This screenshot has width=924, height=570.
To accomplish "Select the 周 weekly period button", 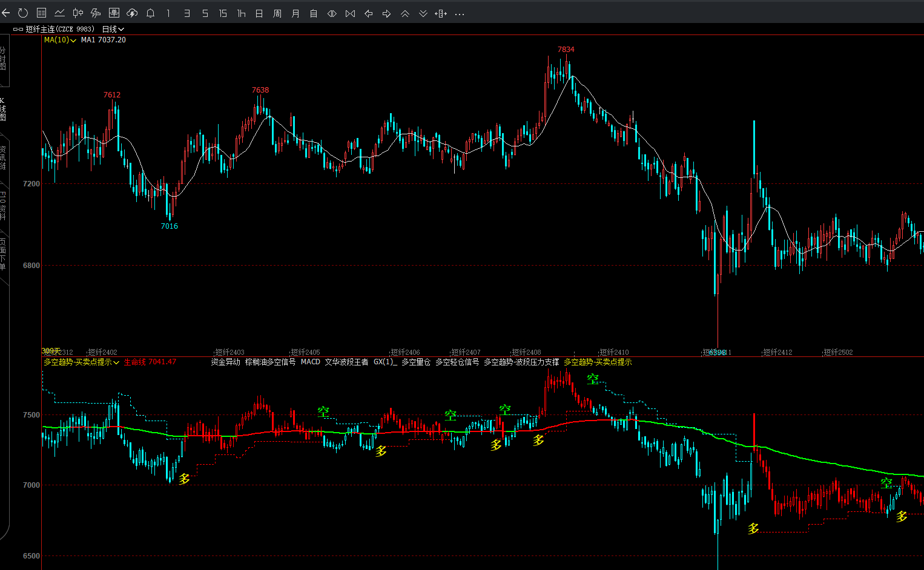I will click(x=277, y=13).
